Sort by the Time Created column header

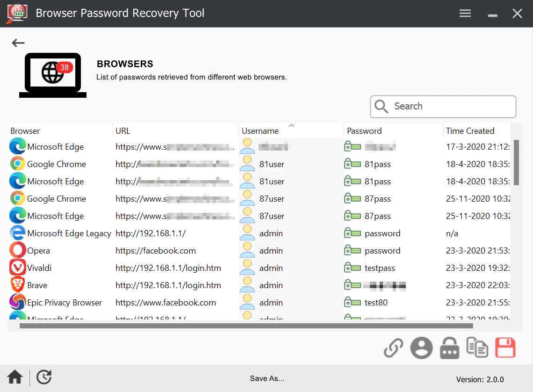point(477,131)
